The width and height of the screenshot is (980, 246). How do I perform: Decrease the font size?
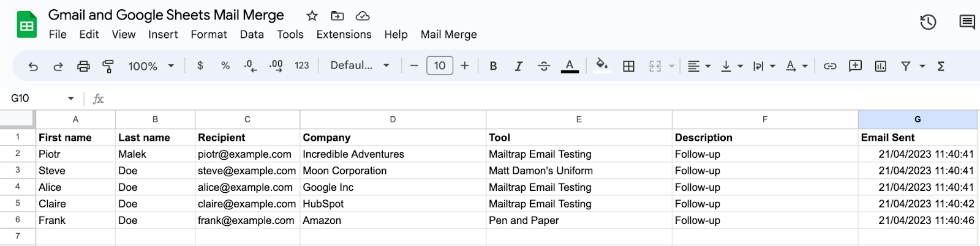pos(414,65)
